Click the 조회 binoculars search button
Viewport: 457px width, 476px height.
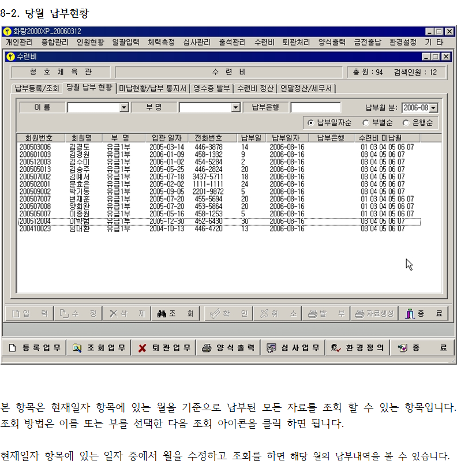point(176,313)
